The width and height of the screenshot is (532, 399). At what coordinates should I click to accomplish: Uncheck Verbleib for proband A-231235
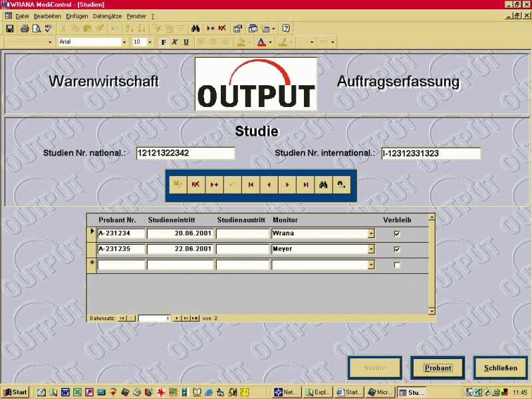(x=396, y=249)
